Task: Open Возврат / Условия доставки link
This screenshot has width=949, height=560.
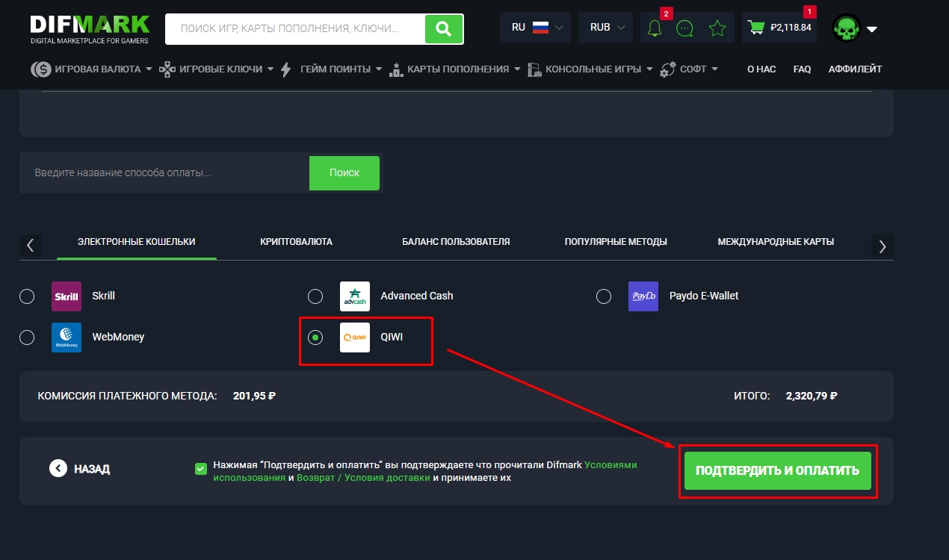Action: coord(363,478)
